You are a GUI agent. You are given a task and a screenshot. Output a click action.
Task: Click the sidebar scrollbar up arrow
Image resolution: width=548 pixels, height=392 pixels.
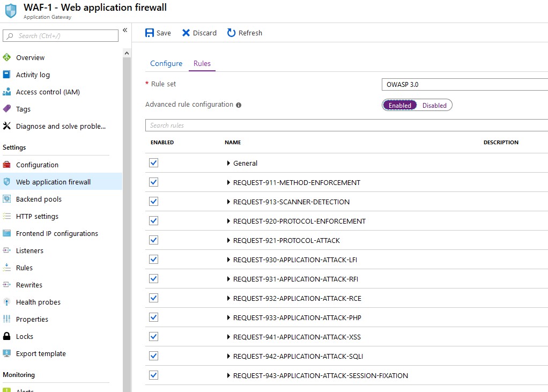(127, 53)
